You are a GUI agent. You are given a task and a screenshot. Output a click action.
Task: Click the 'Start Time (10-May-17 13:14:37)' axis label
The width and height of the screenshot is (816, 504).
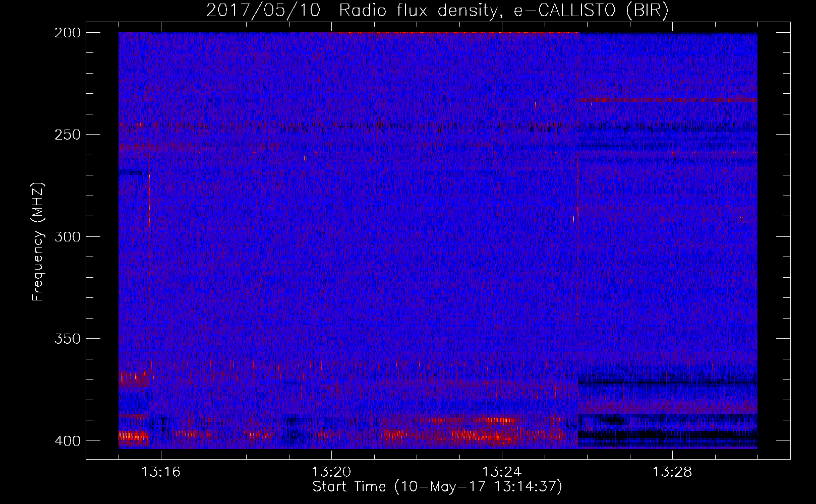(x=437, y=487)
